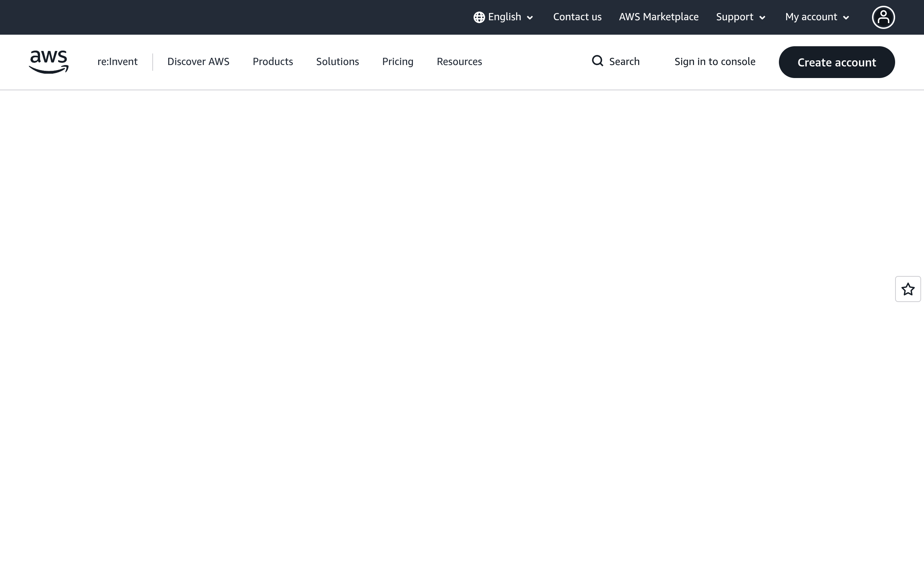Open the Contact us link

pos(577,17)
